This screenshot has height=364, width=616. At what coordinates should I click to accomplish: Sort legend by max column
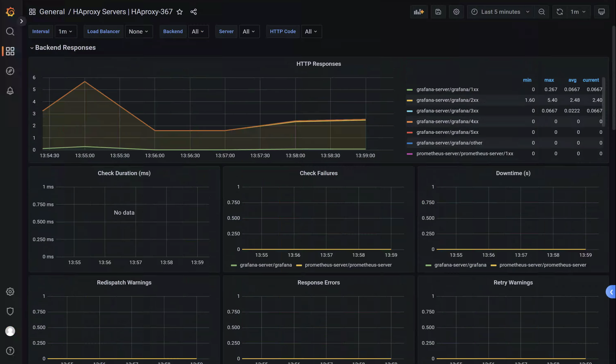pyautogui.click(x=549, y=80)
